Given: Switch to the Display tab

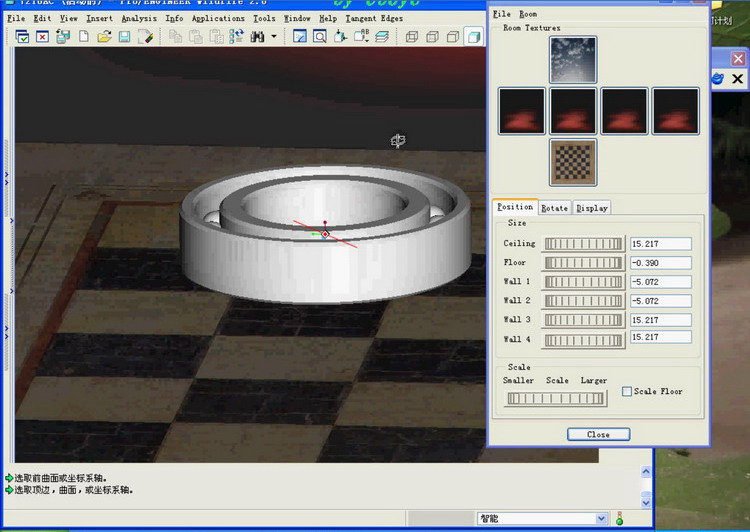Looking at the screenshot, I should coord(591,208).
